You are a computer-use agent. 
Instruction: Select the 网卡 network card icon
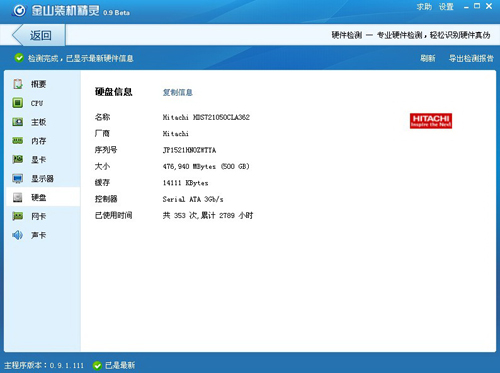coord(18,216)
